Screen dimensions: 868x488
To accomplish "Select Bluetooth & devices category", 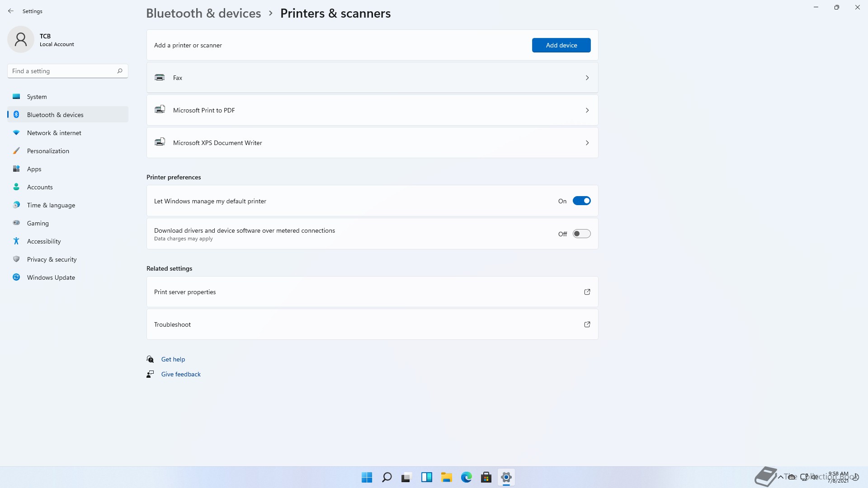I will click(68, 115).
